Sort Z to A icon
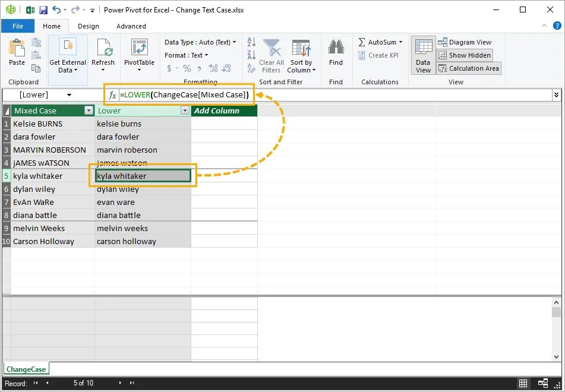 tap(251, 55)
